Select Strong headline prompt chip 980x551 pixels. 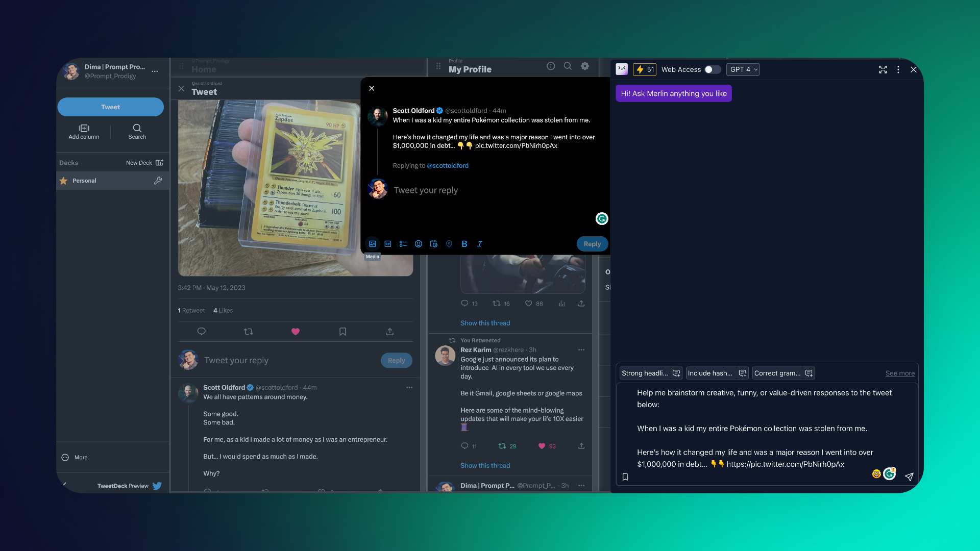coord(651,373)
